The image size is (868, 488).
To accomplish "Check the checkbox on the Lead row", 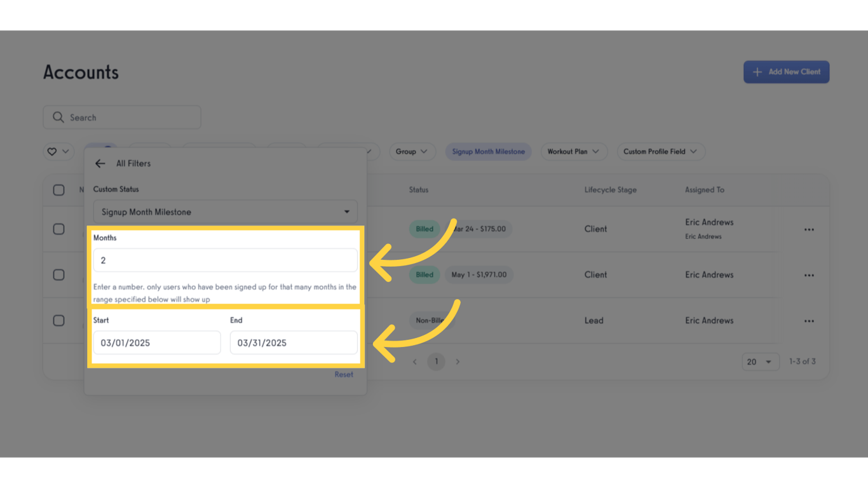I will (58, 320).
